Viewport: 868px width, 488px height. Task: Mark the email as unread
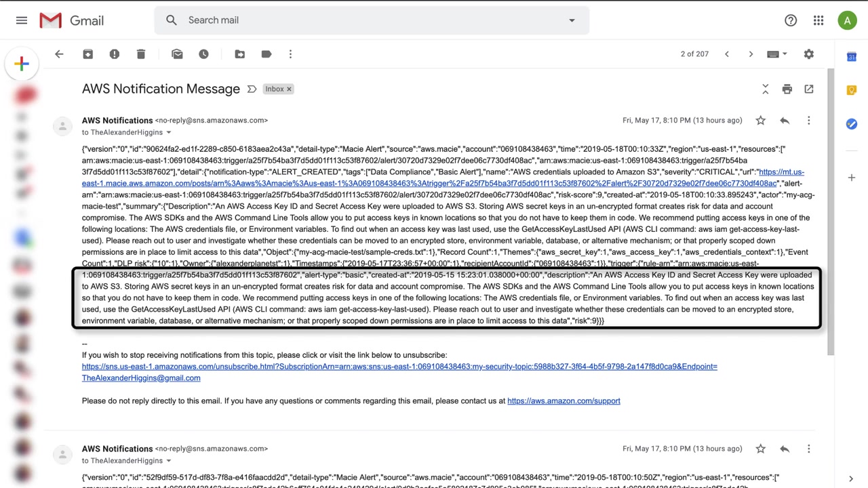pos(177,54)
